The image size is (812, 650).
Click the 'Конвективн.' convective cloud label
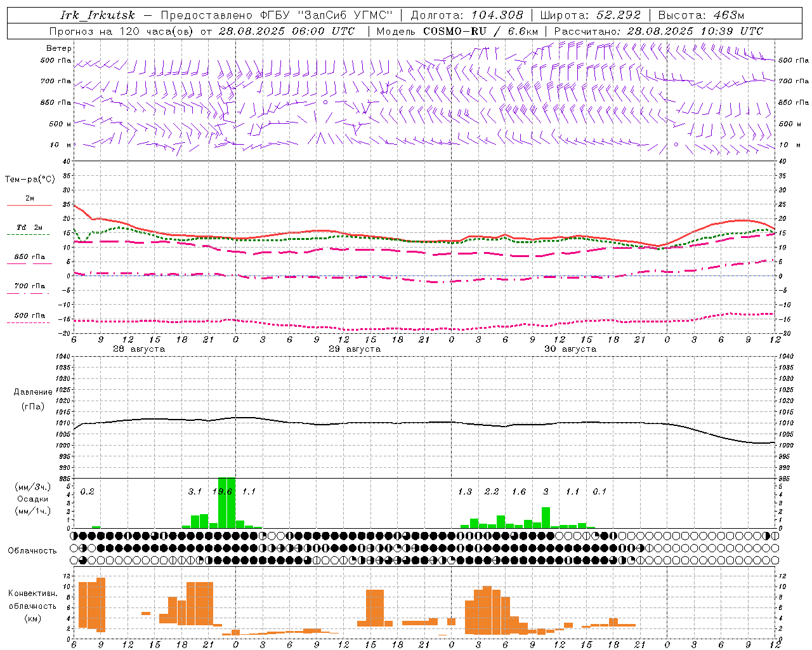[x=33, y=594]
